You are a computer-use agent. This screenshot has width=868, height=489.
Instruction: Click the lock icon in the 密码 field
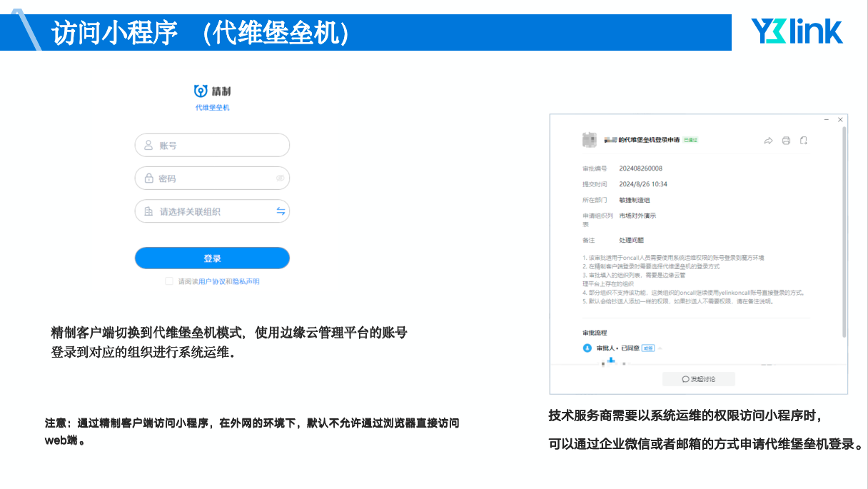(x=149, y=178)
